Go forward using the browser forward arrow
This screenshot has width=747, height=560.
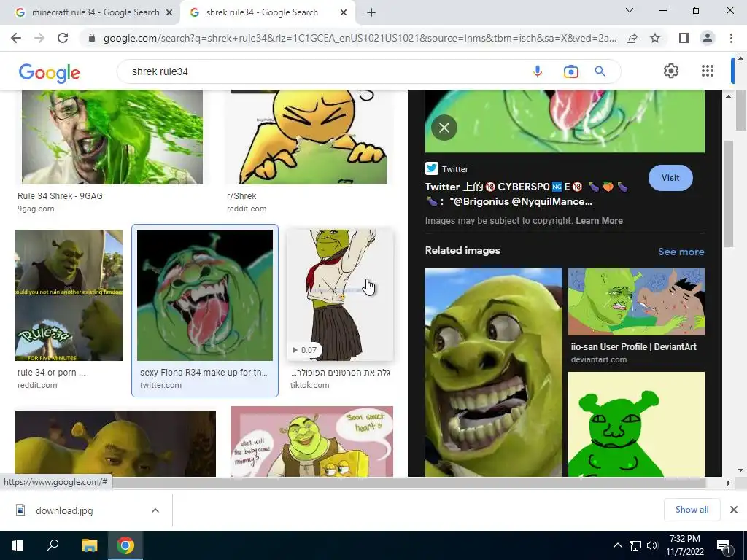39,38
